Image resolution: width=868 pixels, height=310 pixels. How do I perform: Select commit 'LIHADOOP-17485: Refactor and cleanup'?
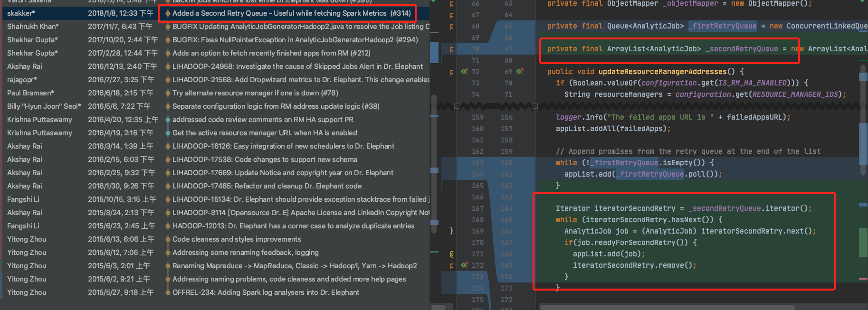tap(267, 186)
